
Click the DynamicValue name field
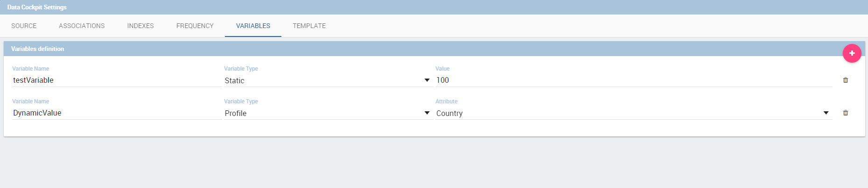tap(117, 113)
